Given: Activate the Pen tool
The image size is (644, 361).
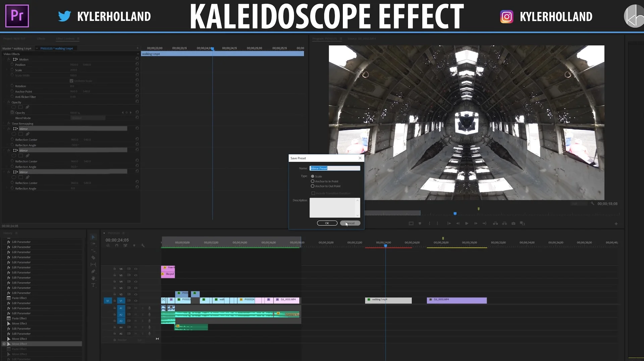Looking at the screenshot, I should (x=93, y=272).
